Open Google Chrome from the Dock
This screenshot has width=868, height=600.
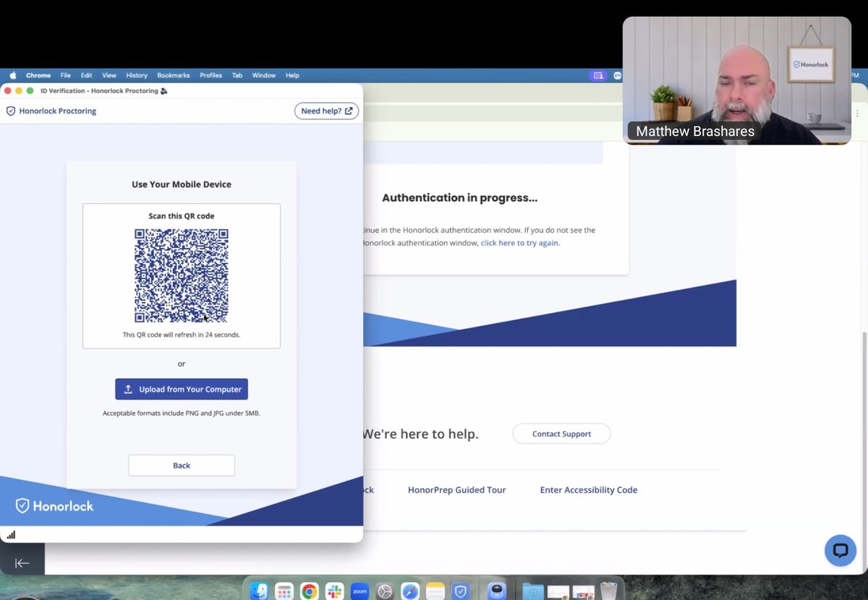[309, 591]
